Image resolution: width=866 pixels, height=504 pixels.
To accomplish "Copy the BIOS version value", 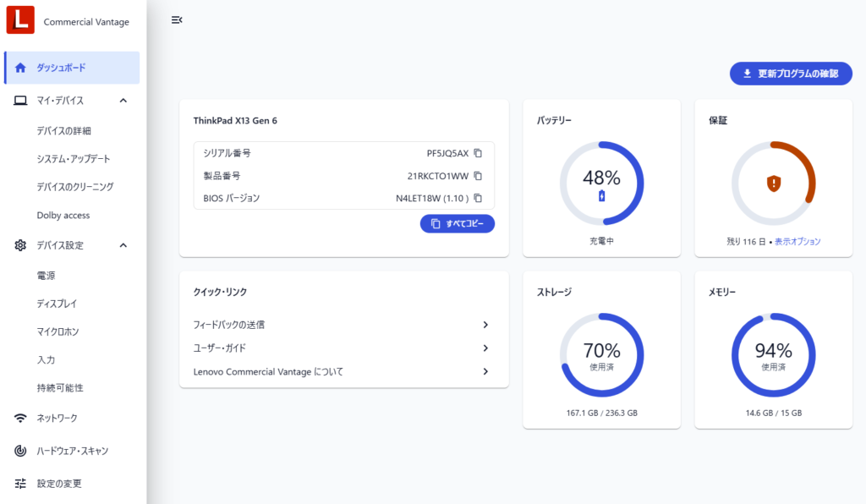I will [x=478, y=198].
